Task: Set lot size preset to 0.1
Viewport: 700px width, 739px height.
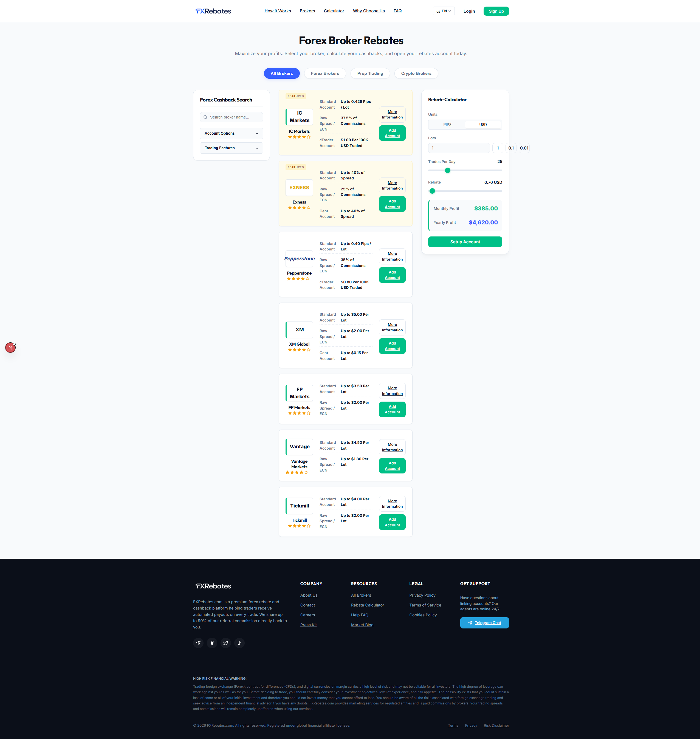Action: [511, 148]
